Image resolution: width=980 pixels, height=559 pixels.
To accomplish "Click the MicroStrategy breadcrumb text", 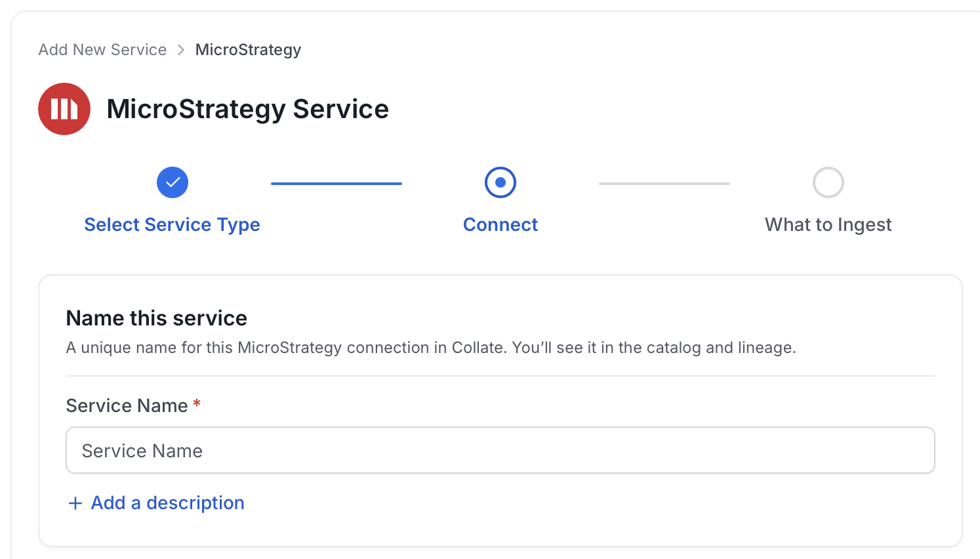I will 248,50.
